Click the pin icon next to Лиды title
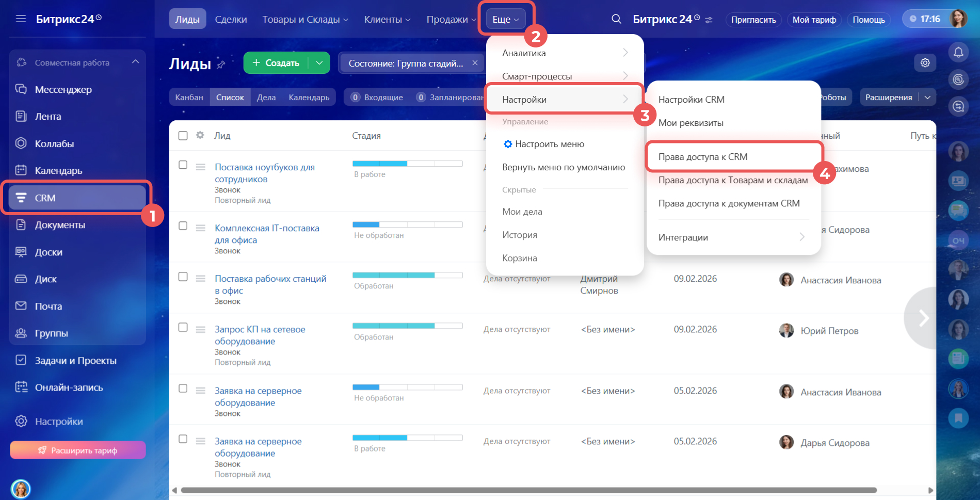This screenshot has height=500, width=980. click(x=221, y=64)
